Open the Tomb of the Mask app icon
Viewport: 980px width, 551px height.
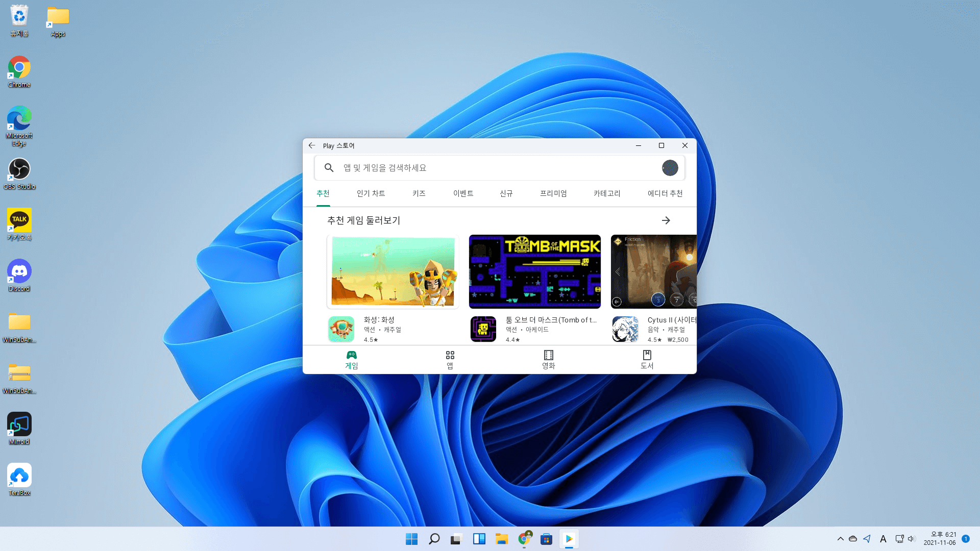point(483,329)
